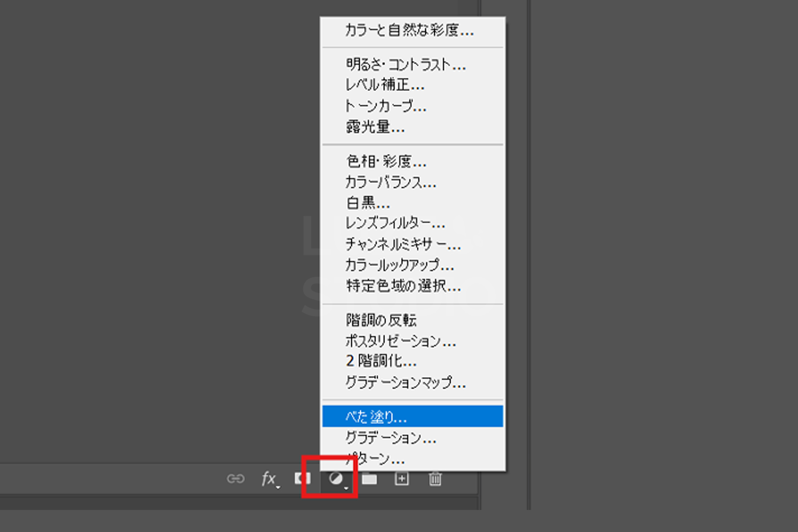Choose 色相・彩度... menu entry
This screenshot has height=532, width=798.
386,161
